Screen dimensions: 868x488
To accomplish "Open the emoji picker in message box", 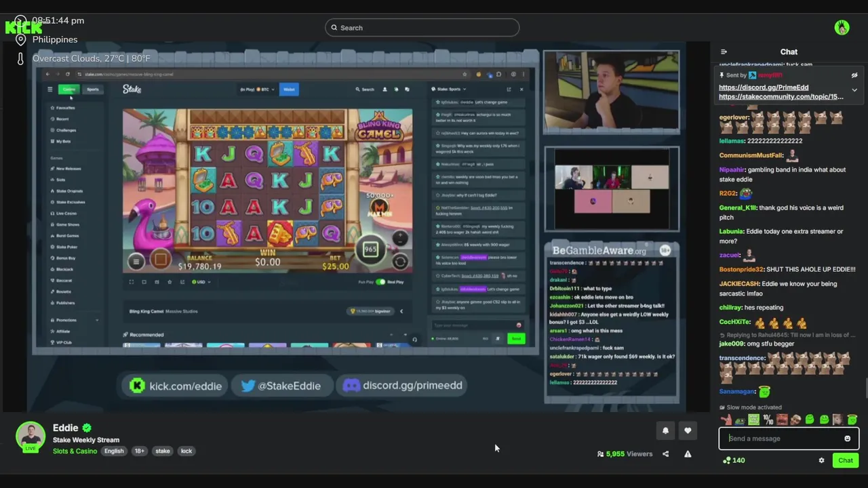I will 847,439.
